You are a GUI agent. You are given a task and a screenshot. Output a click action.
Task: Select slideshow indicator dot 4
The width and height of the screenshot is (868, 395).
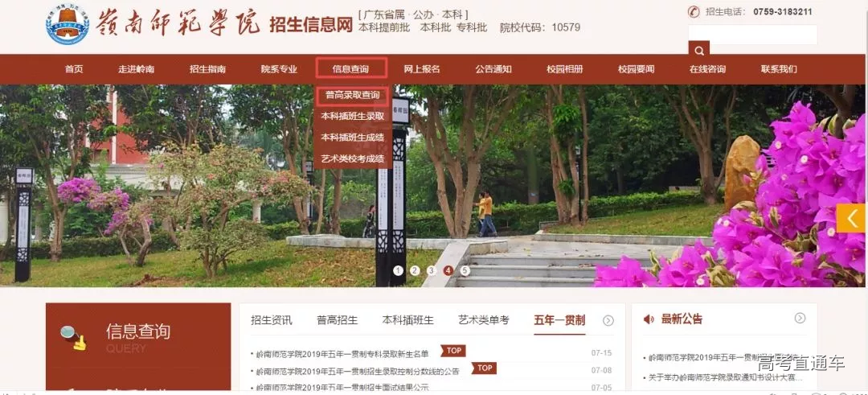point(448,270)
